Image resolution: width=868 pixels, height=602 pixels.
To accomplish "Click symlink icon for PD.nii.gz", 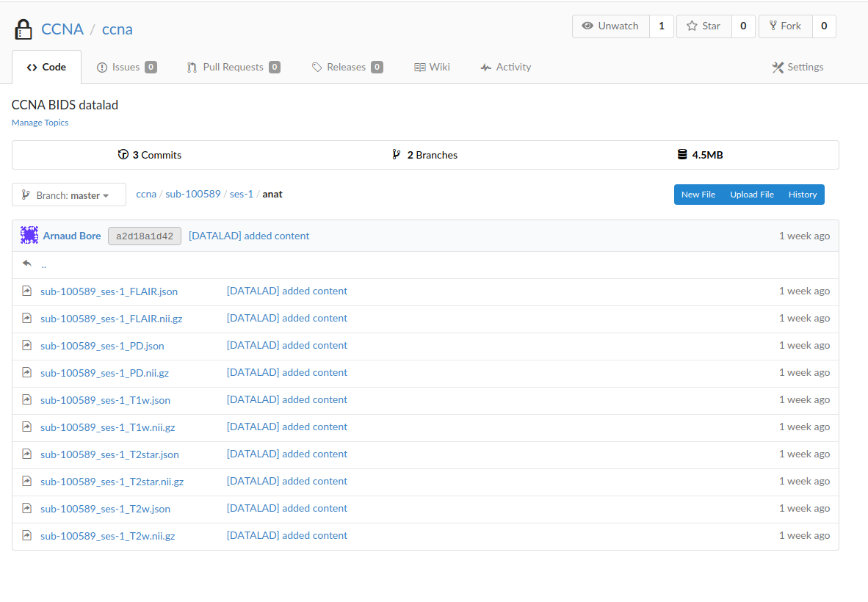I will click(x=26, y=371).
